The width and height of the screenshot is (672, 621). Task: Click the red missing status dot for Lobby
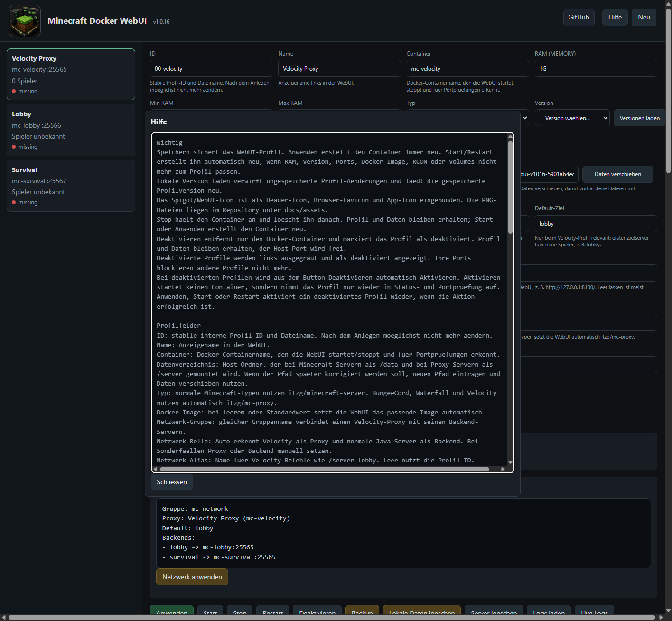point(14,147)
